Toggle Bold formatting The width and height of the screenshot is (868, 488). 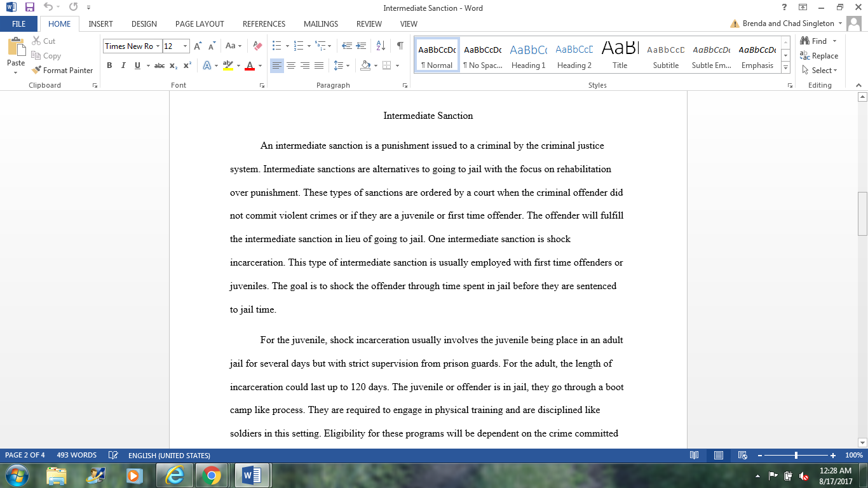(109, 65)
